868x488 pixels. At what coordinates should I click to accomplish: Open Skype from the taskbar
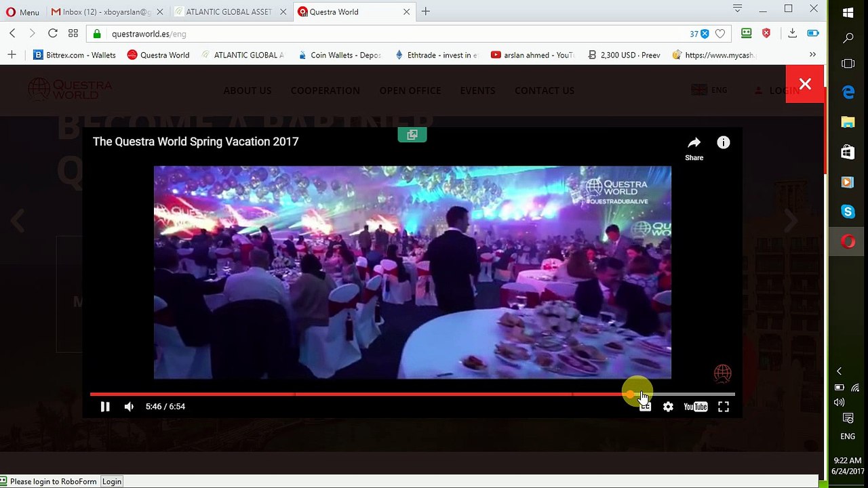tap(848, 211)
